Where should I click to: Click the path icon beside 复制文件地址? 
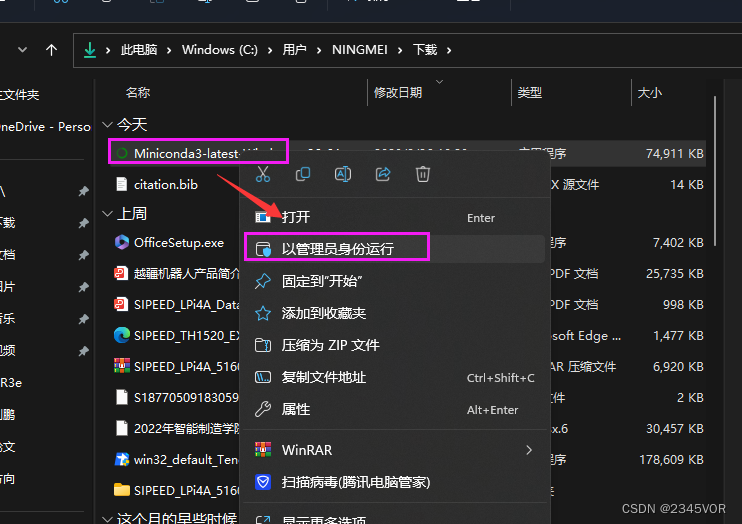click(x=263, y=377)
